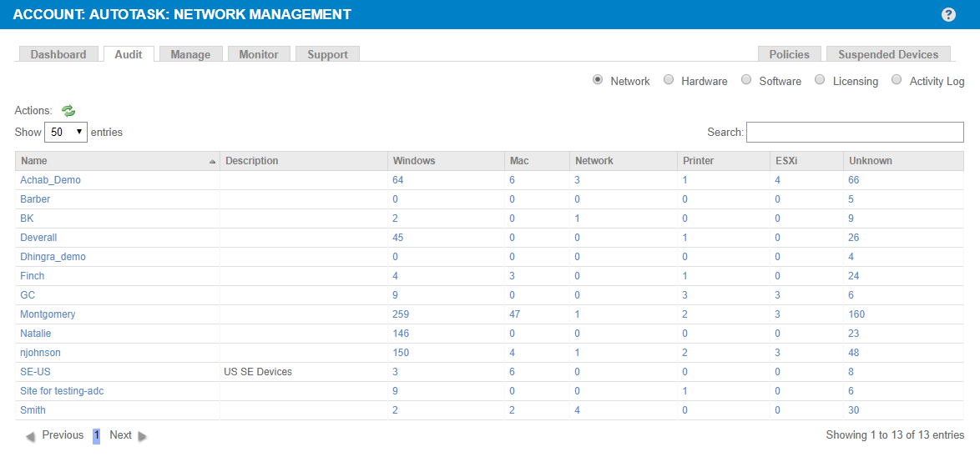
Task: Open the Finch site link
Action: [x=33, y=276]
